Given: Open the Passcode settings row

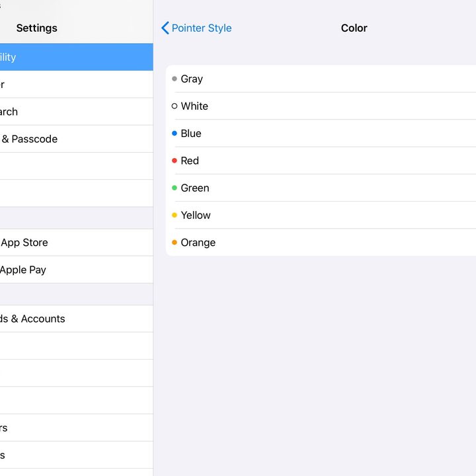Looking at the screenshot, I should coord(77,139).
